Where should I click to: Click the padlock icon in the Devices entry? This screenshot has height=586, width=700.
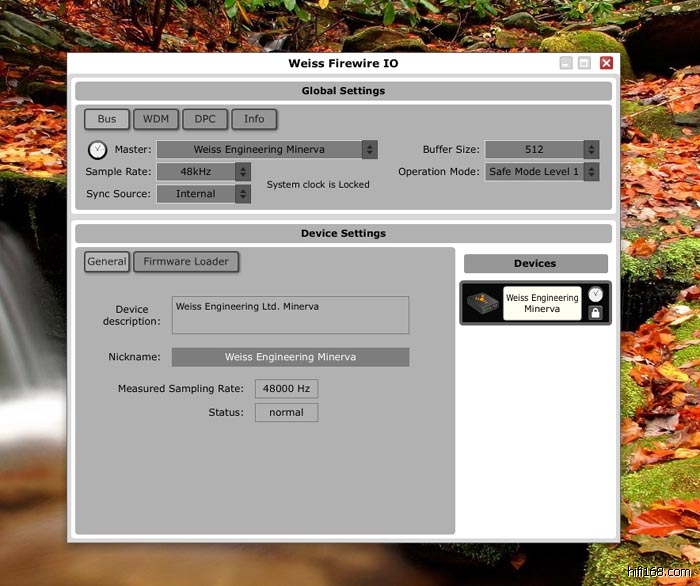point(595,313)
